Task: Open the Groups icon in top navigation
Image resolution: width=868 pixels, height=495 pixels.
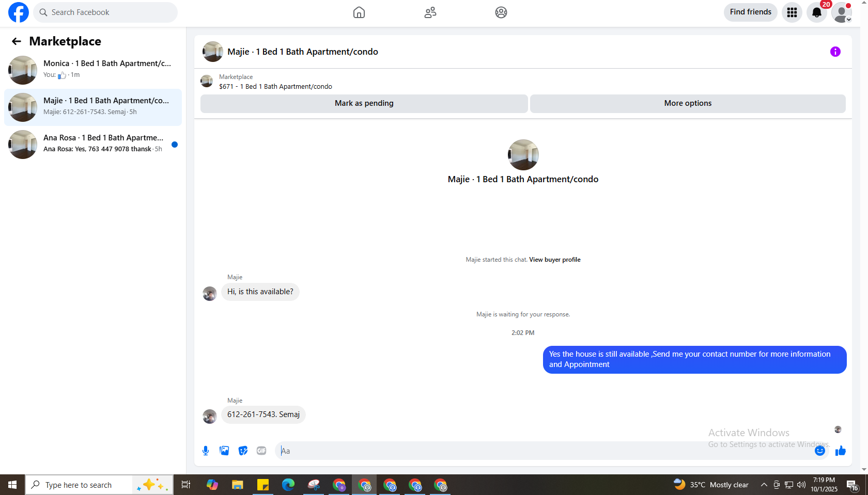Action: [x=501, y=12]
